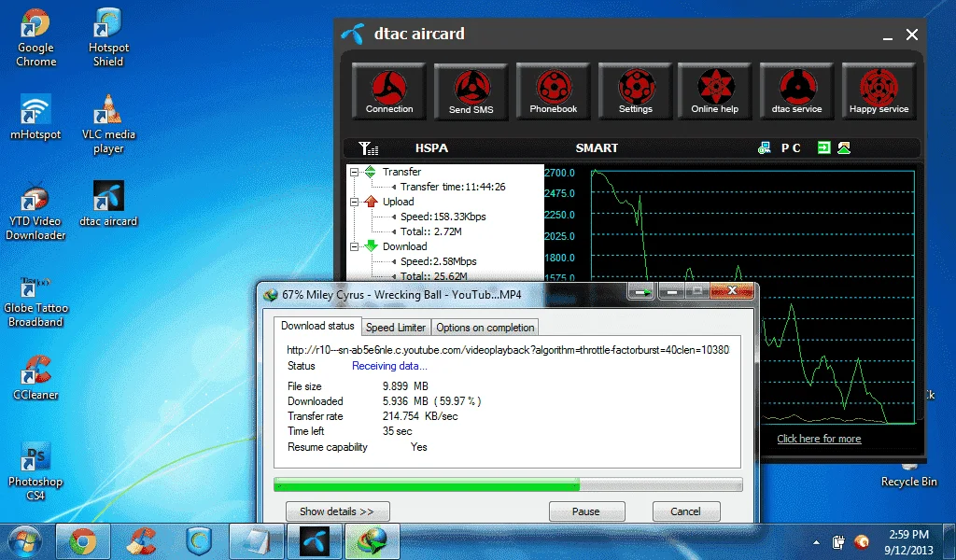Switch to dtac aircard in the taskbar

pyautogui.click(x=315, y=541)
